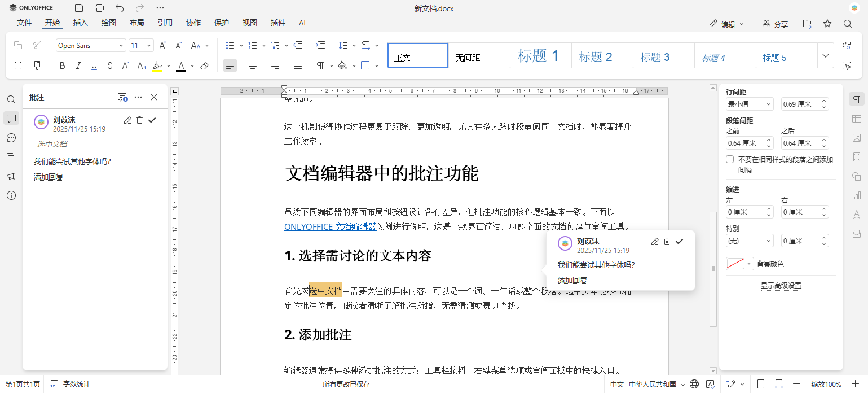This screenshot has width=868, height=393.
Task: Open the navigation headings panel
Action: coord(11,157)
